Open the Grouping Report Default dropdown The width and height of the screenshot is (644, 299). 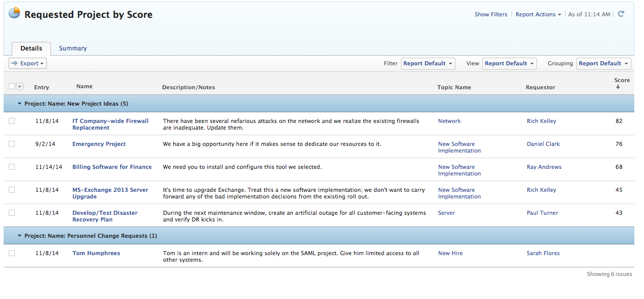click(603, 63)
